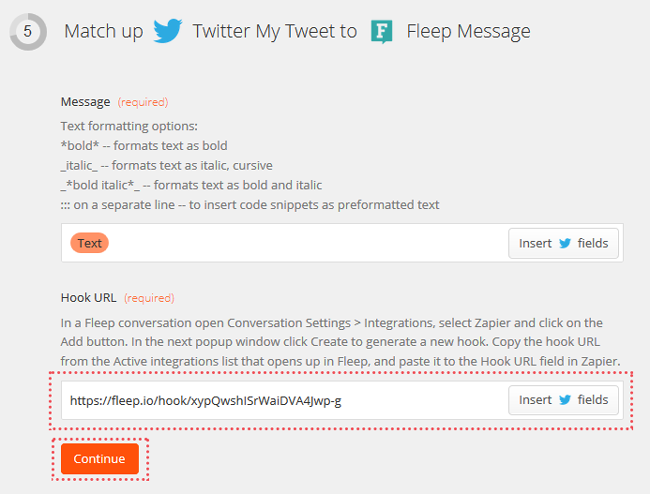Click into the Hook URL text field

285,400
